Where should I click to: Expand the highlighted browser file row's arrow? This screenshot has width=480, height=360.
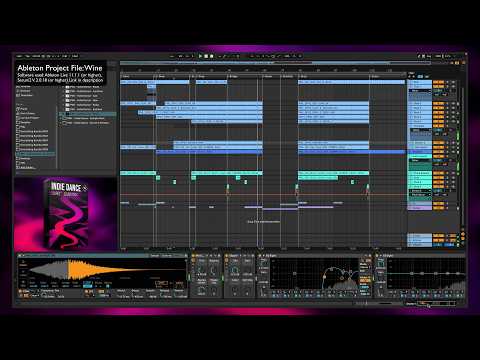(x=62, y=114)
